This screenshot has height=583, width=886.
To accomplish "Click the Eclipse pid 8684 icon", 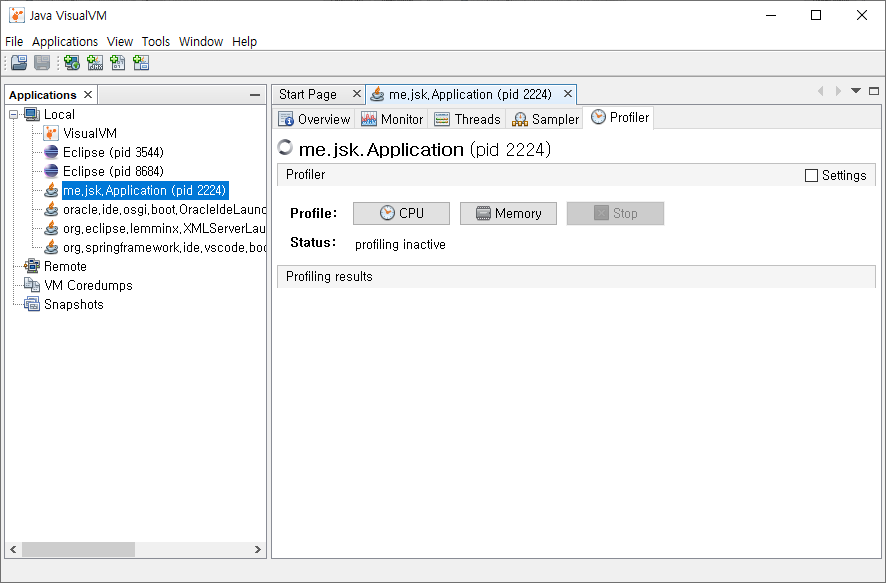I will 51,171.
